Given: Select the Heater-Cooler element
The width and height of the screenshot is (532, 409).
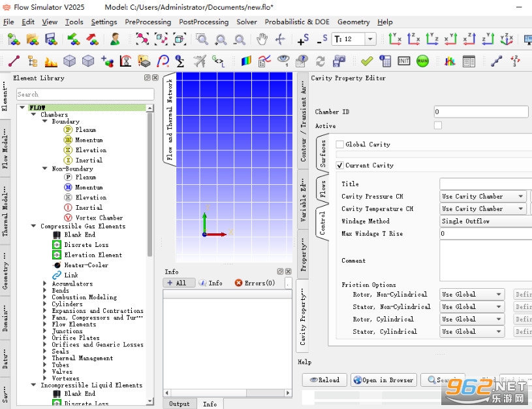Looking at the screenshot, I should [86, 265].
